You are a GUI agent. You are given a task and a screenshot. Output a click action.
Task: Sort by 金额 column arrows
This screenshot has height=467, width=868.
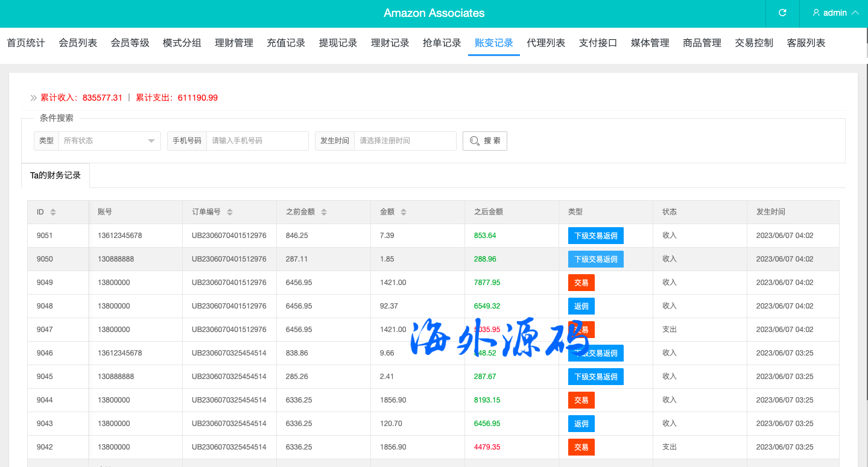tap(404, 212)
